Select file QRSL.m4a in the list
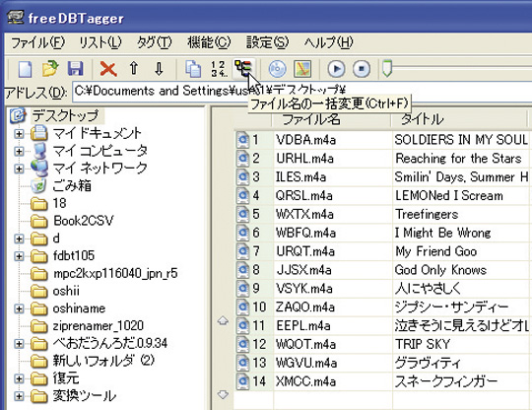This screenshot has height=410, width=532. pyautogui.click(x=304, y=196)
